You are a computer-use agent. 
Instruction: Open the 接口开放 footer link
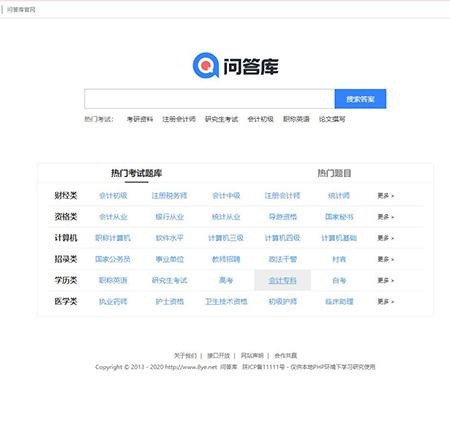219,356
